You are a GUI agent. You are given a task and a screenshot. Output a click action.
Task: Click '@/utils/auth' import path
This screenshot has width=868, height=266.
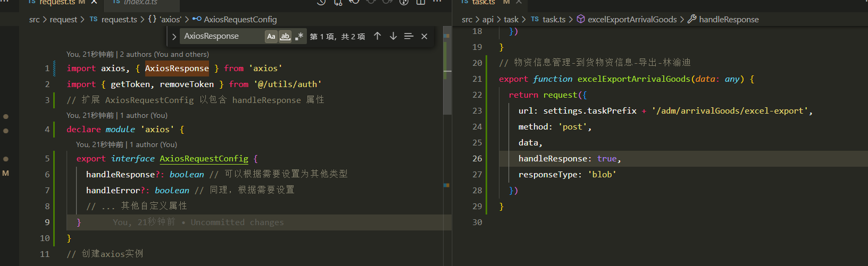pyautogui.click(x=287, y=84)
